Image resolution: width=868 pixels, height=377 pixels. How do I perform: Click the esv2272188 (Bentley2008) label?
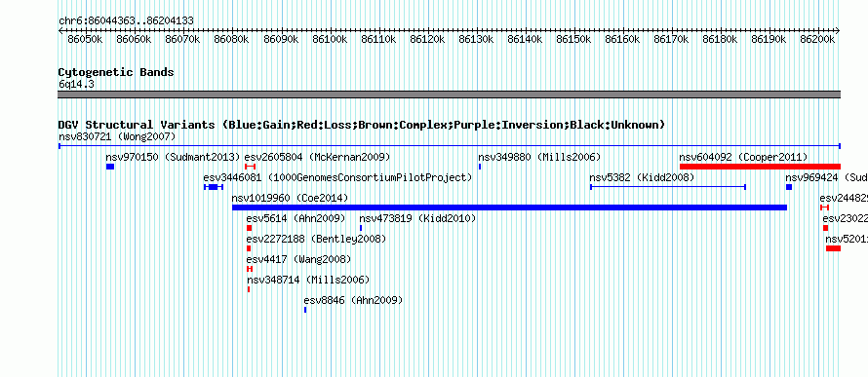click(x=316, y=239)
